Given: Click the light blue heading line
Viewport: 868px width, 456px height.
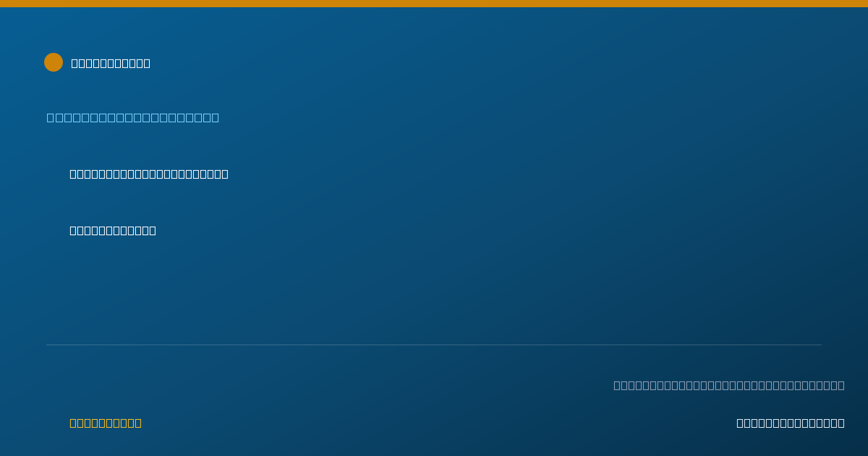Looking at the screenshot, I should (133, 117).
